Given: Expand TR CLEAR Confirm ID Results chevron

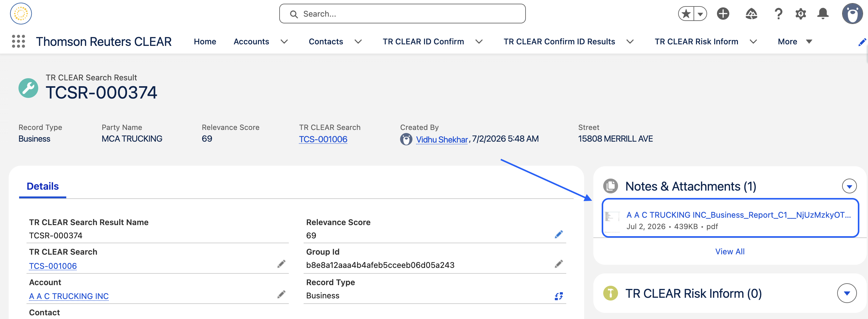Looking at the screenshot, I should pos(630,42).
